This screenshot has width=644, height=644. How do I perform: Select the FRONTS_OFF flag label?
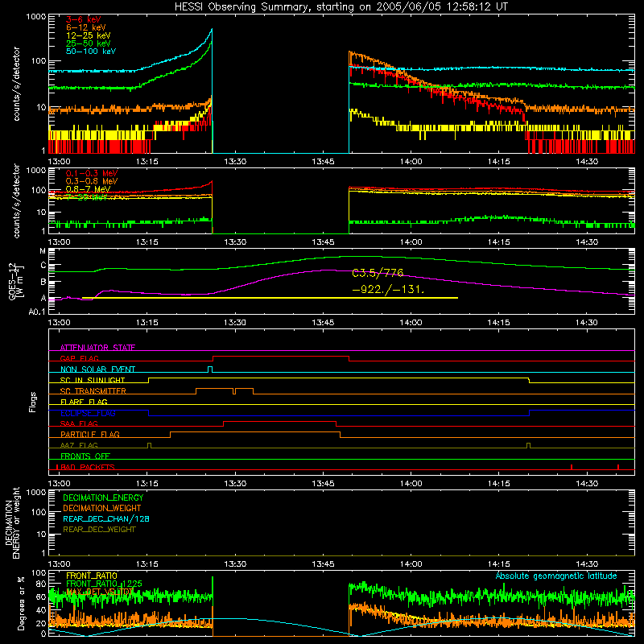tap(85, 456)
